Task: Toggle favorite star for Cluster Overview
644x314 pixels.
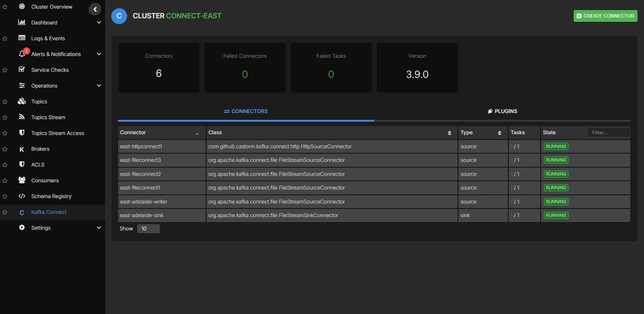Action: coord(5,7)
